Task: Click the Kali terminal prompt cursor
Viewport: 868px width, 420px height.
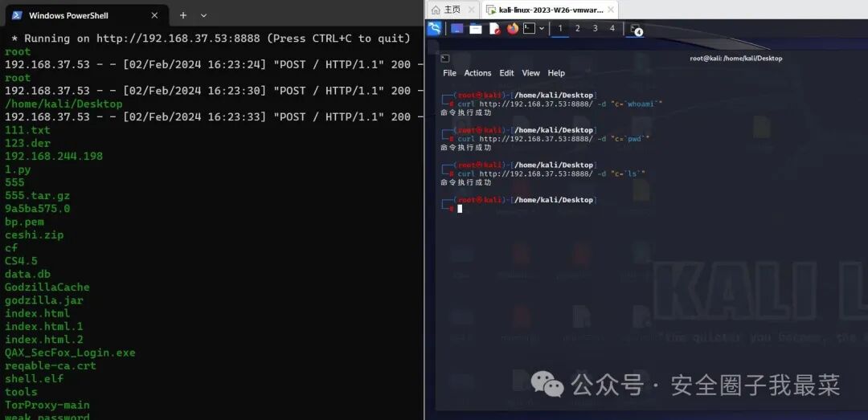Action: pyautogui.click(x=460, y=209)
